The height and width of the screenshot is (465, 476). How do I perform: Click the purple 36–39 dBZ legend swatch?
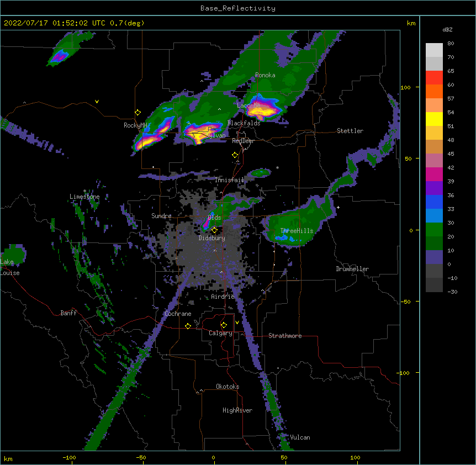(x=434, y=188)
